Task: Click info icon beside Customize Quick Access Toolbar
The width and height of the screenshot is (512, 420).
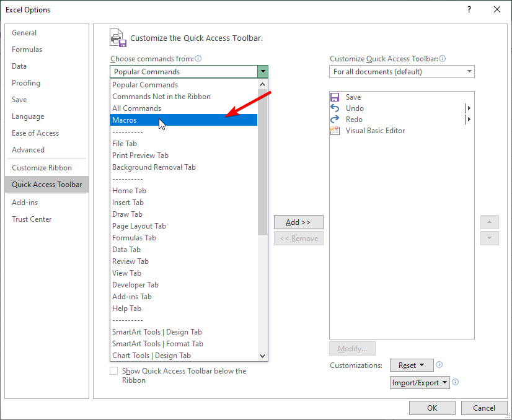Action: pos(443,59)
